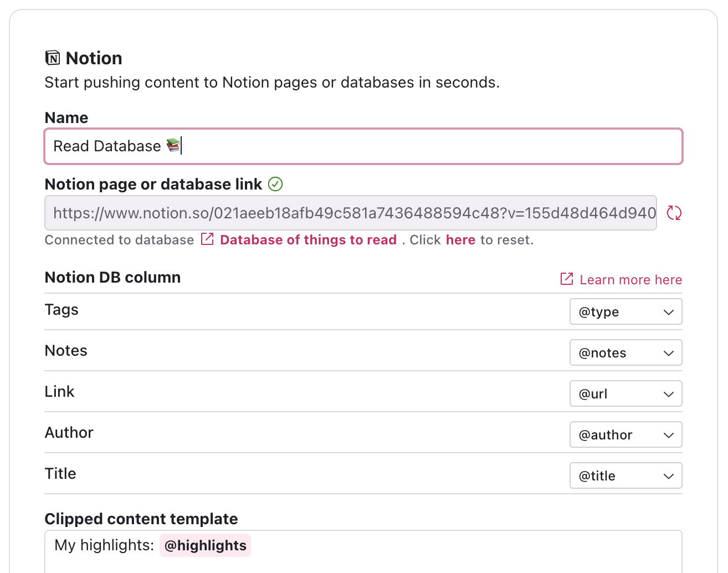Open the Title column @title dropdown

coord(626,475)
